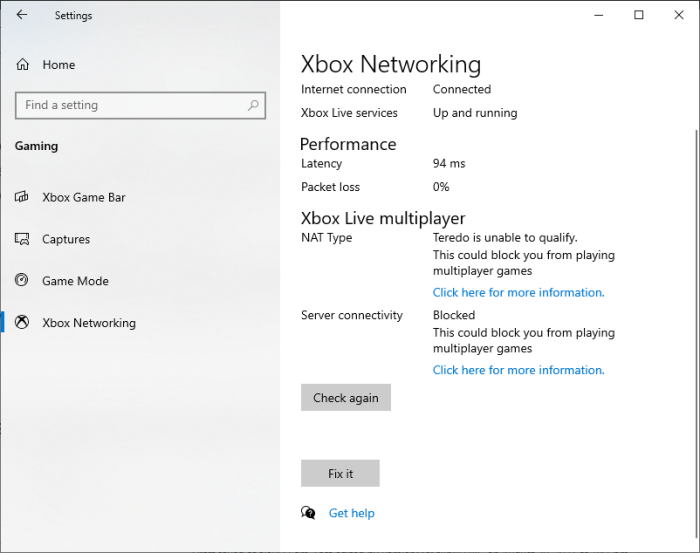Image resolution: width=700 pixels, height=553 pixels.
Task: Click the Fix it button
Action: point(340,473)
